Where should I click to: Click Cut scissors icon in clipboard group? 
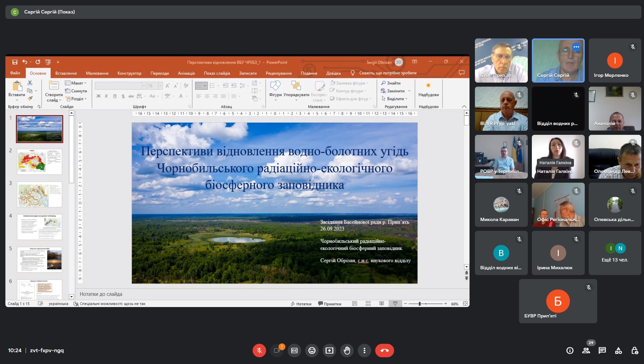(x=30, y=83)
